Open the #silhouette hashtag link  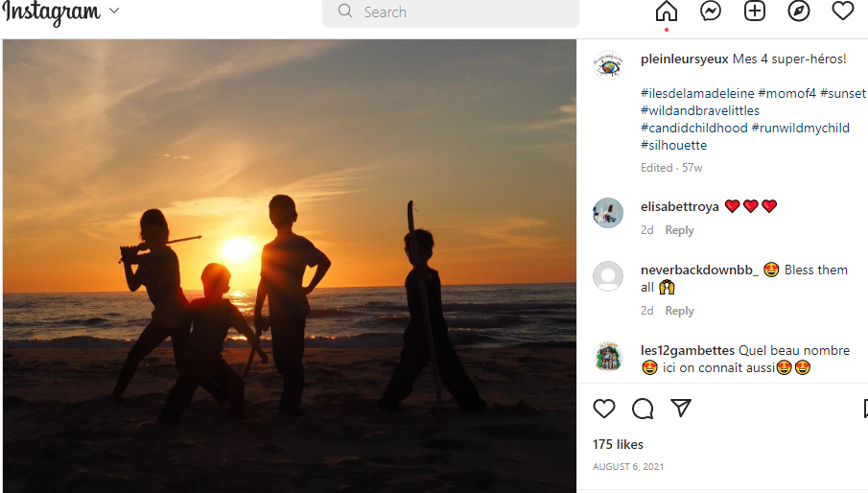coord(673,146)
